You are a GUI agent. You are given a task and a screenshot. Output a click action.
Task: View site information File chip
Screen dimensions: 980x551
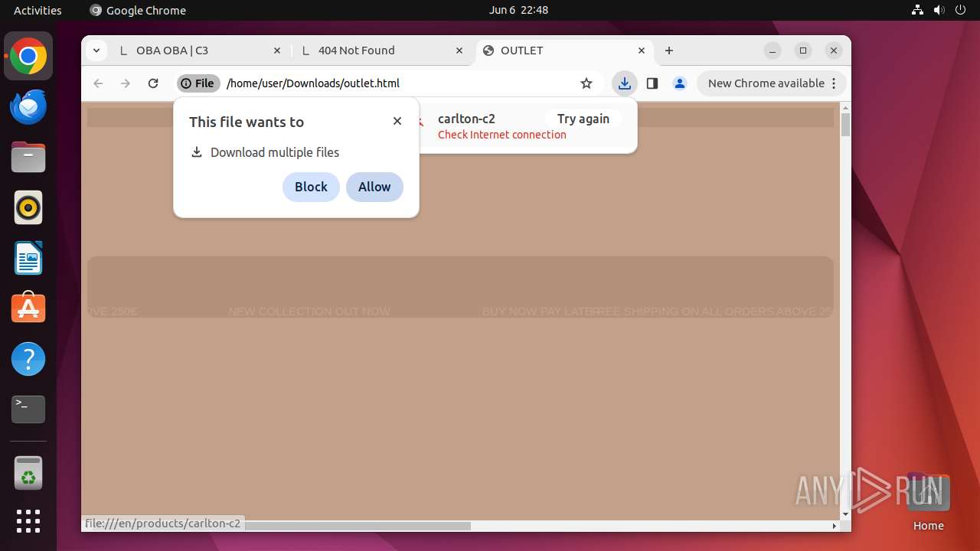pyautogui.click(x=198, y=83)
